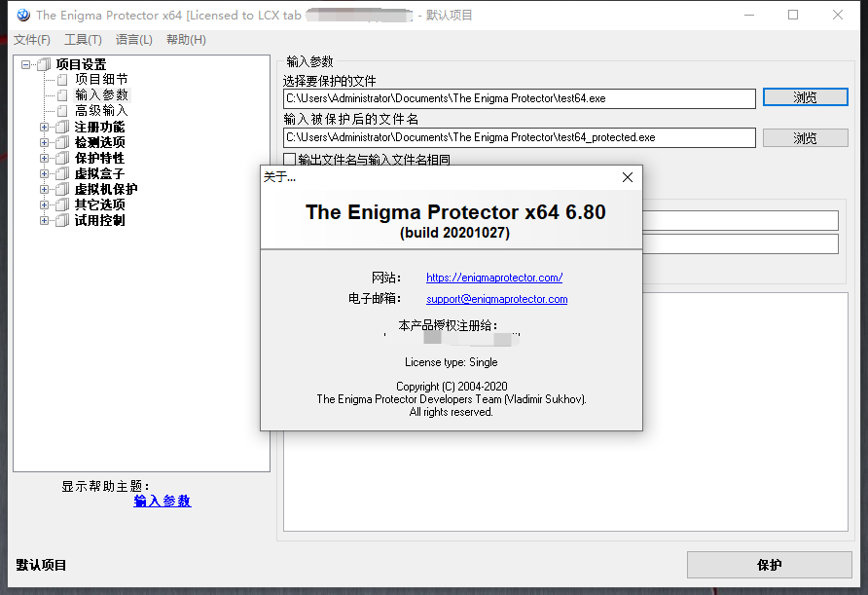The width and height of the screenshot is (868, 595).
Task: Click the 虚拟盒子 folder icon
Action: coord(62,173)
